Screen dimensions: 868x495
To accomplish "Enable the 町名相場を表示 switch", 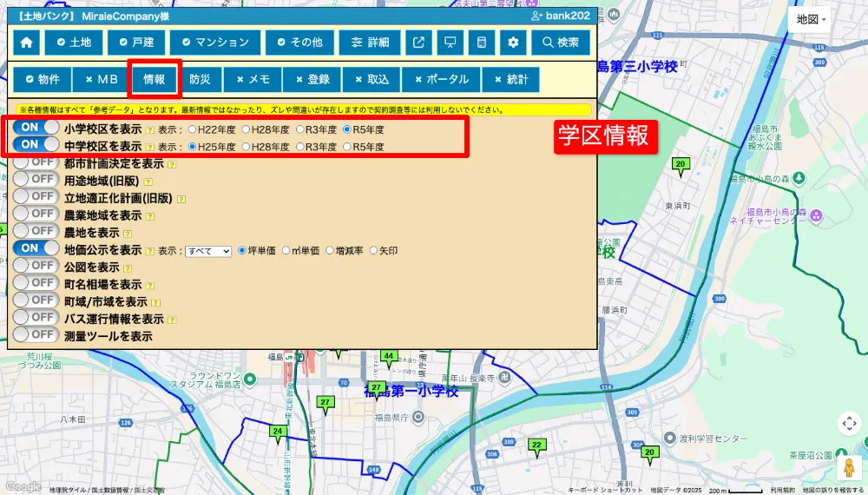I will click(x=36, y=283).
